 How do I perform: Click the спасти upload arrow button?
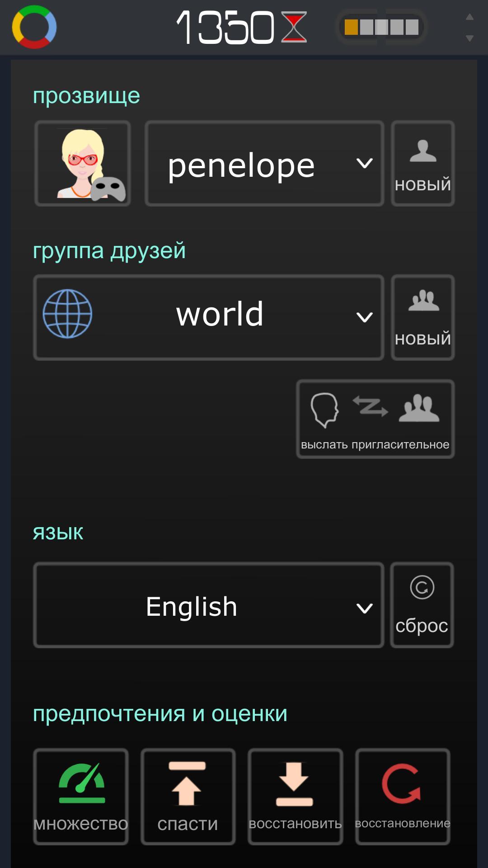coord(188,797)
